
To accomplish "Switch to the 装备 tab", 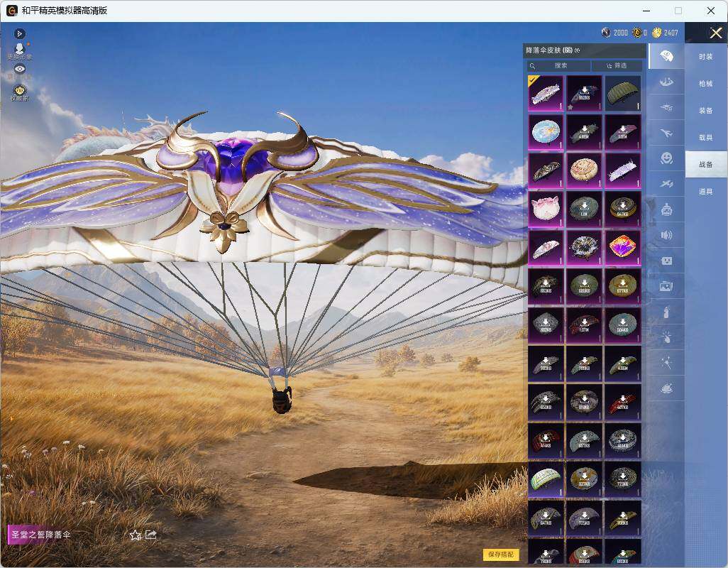I will tap(706, 111).
